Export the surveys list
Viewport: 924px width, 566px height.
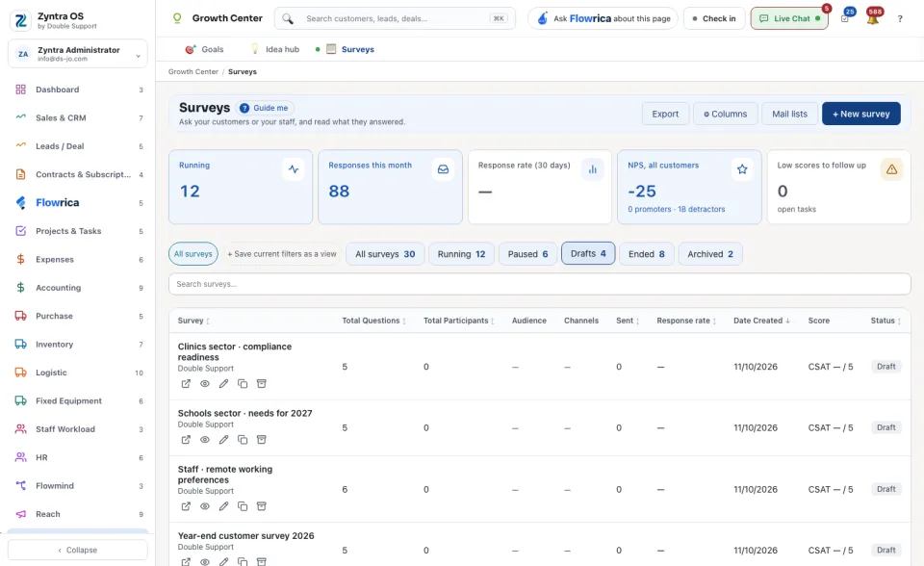tap(665, 114)
